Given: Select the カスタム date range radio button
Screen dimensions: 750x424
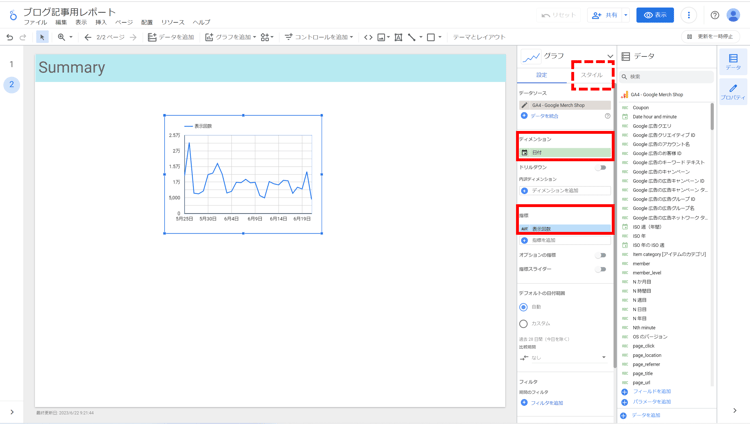Looking at the screenshot, I should coord(523,324).
